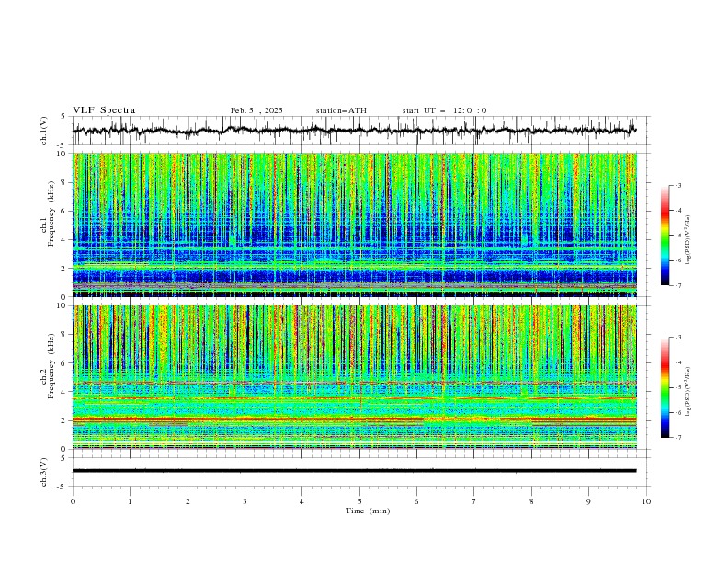Click the ch.2 "Frequency (kHz)" axis label
Screen dimensions: 728x563
click(x=51, y=366)
